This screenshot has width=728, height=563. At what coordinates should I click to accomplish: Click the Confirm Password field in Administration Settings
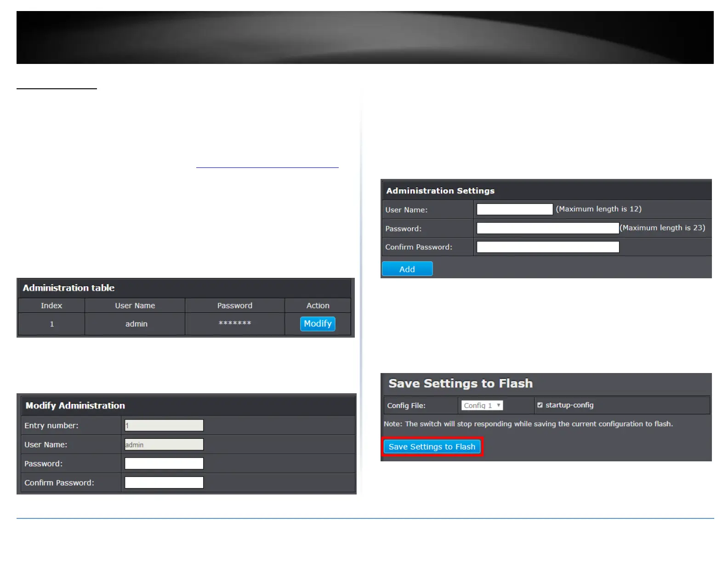click(548, 247)
